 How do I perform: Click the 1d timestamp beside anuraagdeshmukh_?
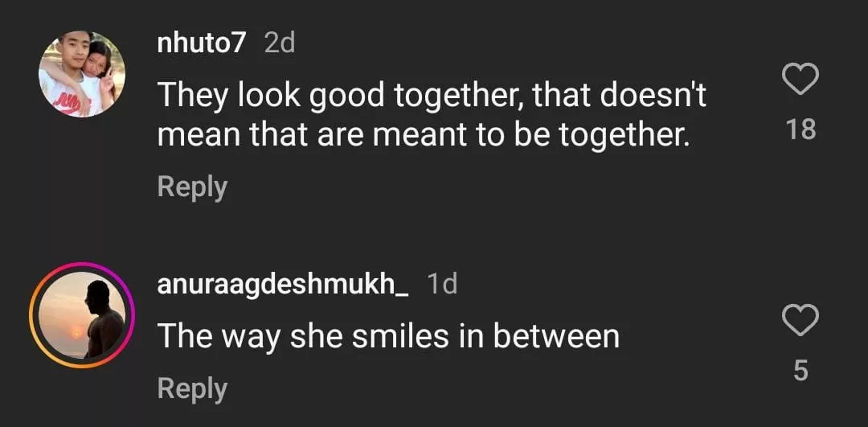[x=442, y=284]
